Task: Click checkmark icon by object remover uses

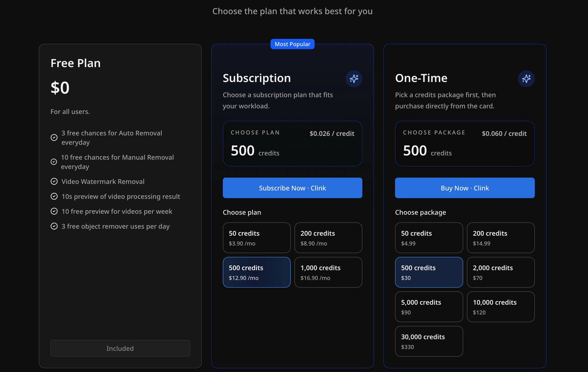Action: (x=54, y=226)
